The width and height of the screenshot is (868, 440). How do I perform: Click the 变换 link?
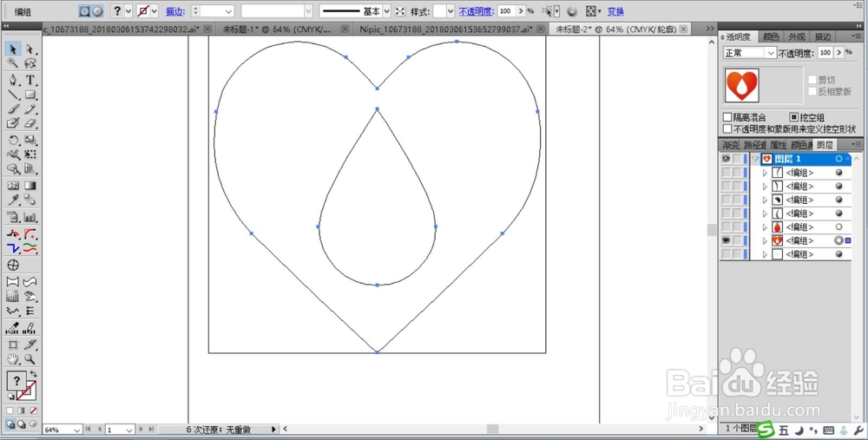tap(615, 11)
